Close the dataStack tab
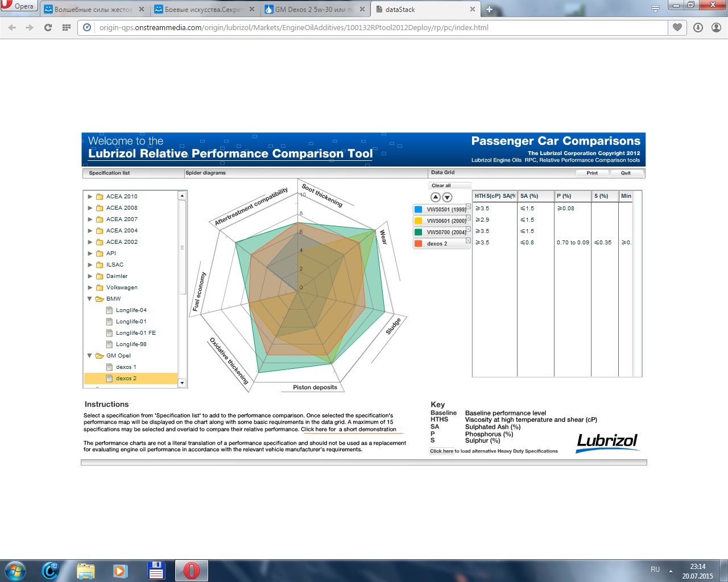This screenshot has height=582, width=728. pos(472,9)
